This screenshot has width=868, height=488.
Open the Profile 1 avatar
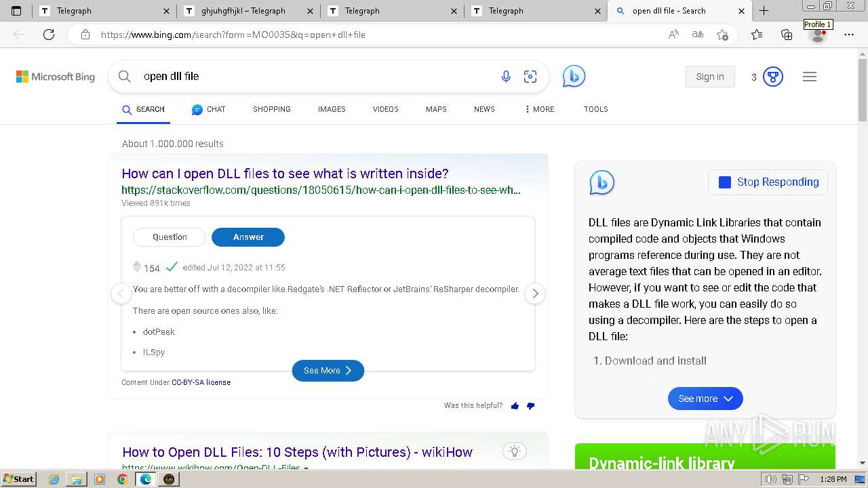(x=818, y=35)
